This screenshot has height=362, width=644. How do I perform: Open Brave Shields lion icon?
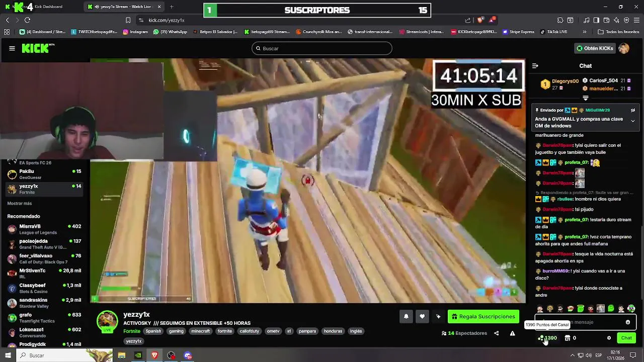click(x=480, y=20)
